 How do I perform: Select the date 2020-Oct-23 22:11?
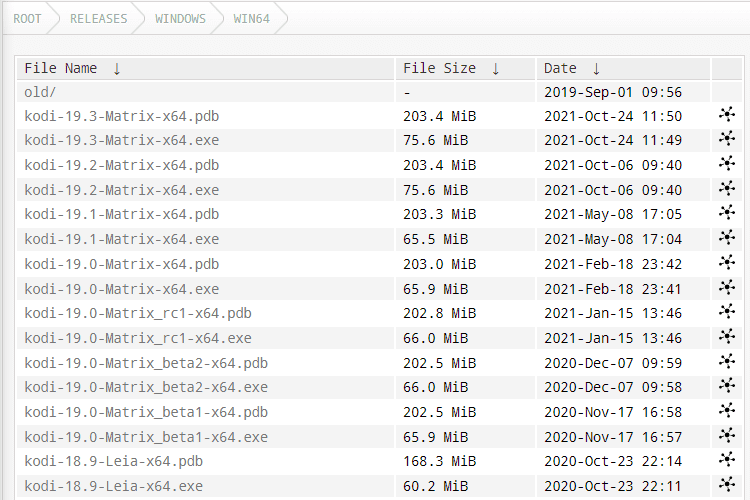(x=613, y=486)
